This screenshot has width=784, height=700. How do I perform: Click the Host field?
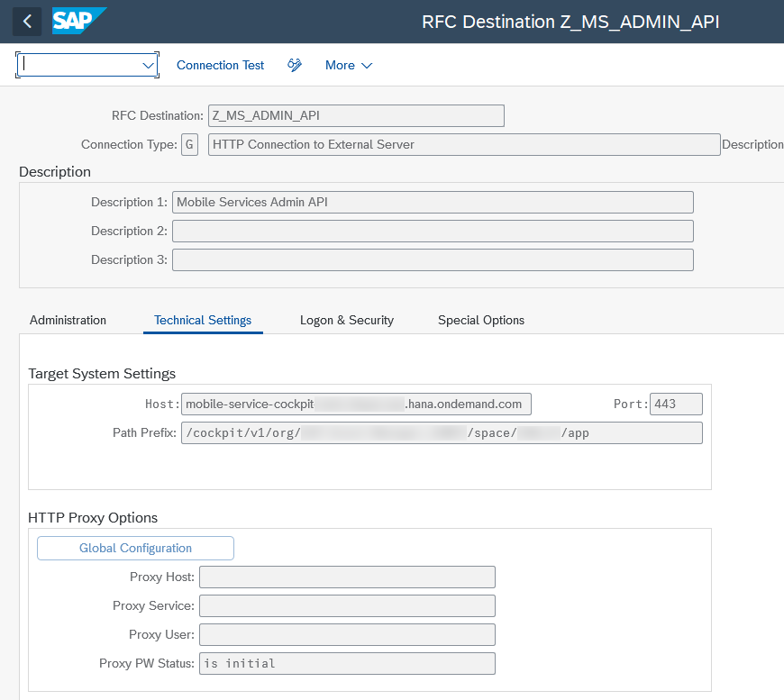tap(356, 404)
